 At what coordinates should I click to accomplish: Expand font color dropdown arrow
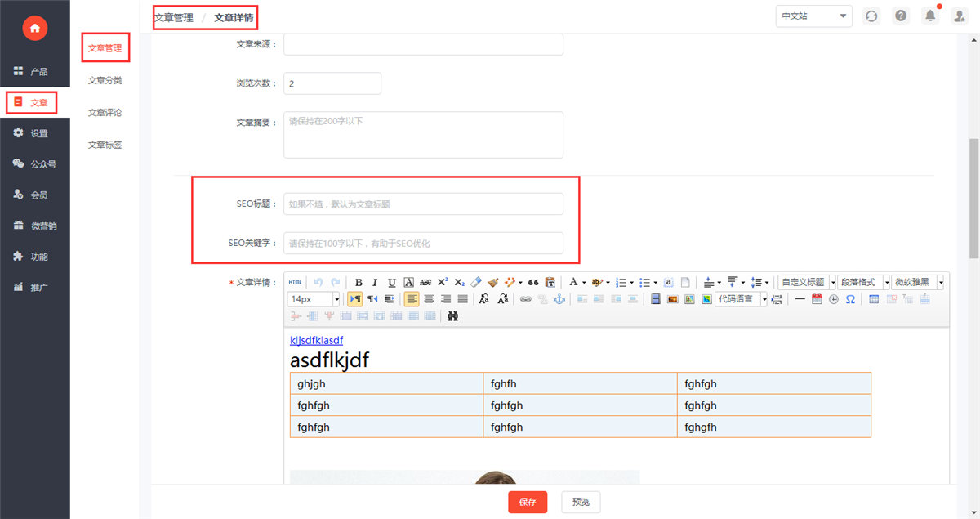(x=584, y=282)
